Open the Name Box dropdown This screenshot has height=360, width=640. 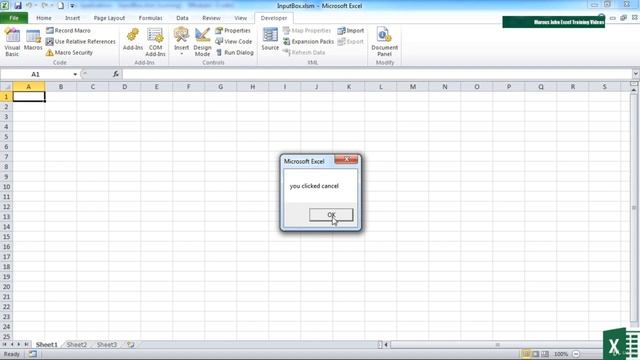(x=75, y=74)
